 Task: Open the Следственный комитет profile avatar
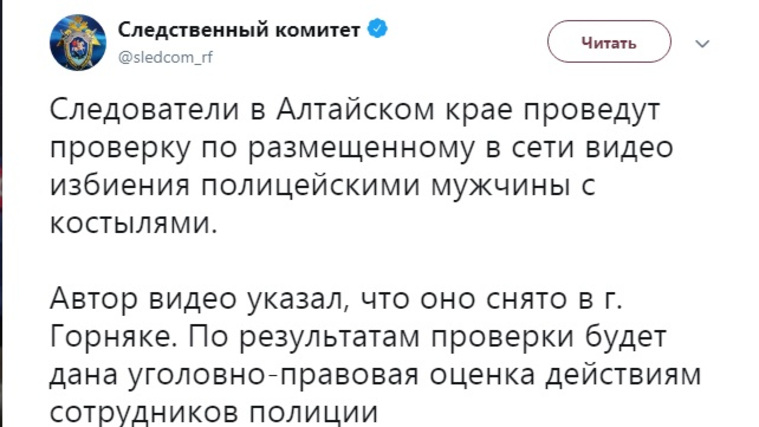(x=78, y=43)
